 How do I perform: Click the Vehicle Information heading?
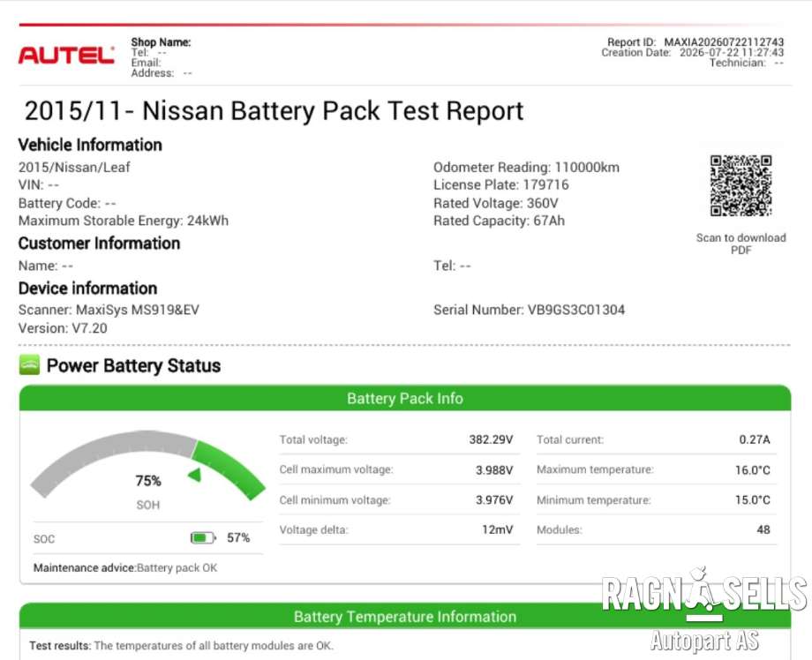pos(90,145)
